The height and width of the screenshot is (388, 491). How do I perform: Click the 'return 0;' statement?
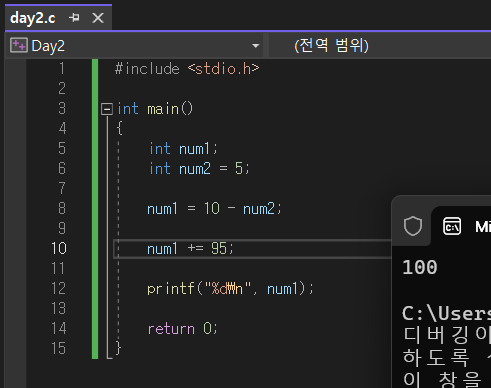(182, 329)
